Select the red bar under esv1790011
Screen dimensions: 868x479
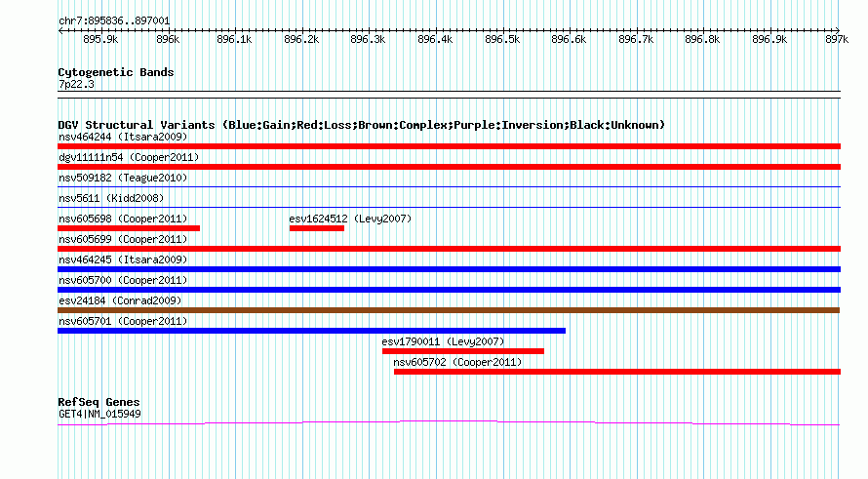click(463, 351)
